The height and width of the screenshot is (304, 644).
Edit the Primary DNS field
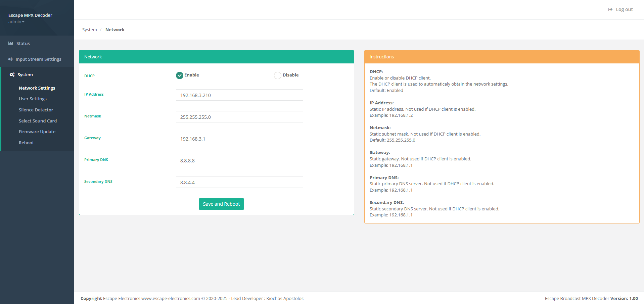pos(239,161)
